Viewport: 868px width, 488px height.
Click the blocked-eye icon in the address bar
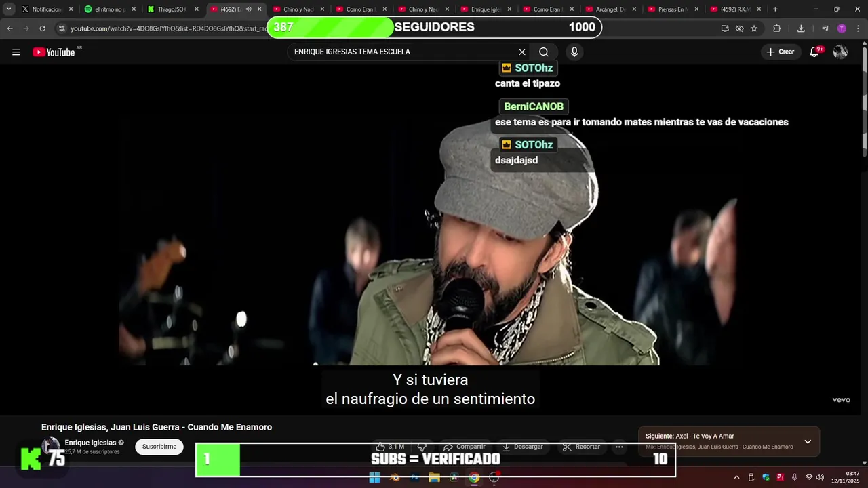pos(740,28)
